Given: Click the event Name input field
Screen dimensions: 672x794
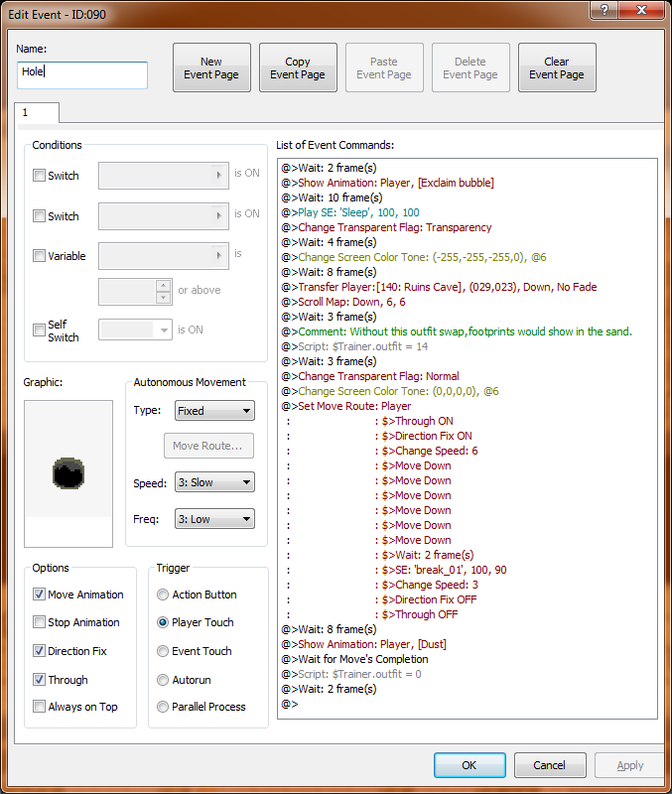Looking at the screenshot, I should [82, 75].
